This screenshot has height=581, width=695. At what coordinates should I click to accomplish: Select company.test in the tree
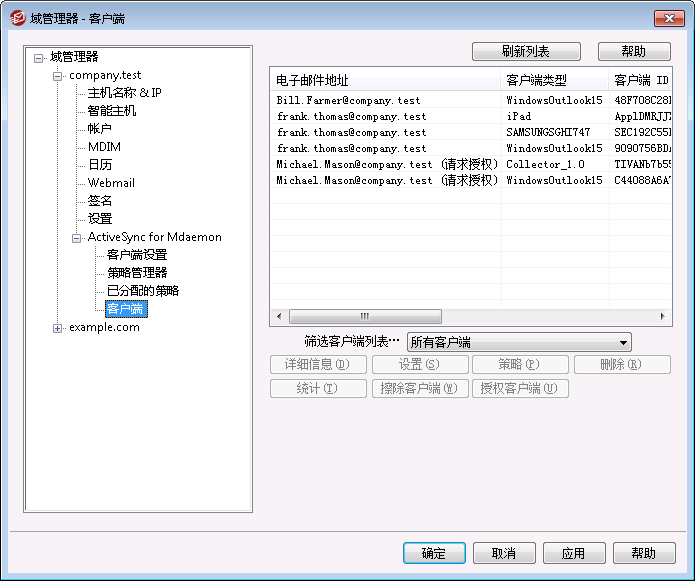point(105,75)
